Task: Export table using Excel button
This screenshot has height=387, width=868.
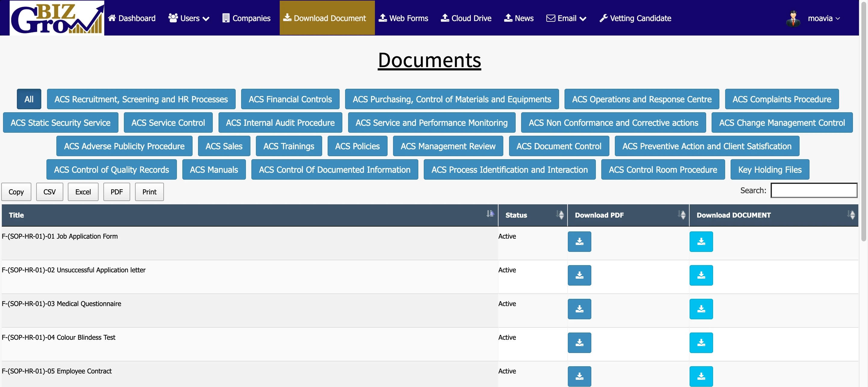Action: [83, 192]
